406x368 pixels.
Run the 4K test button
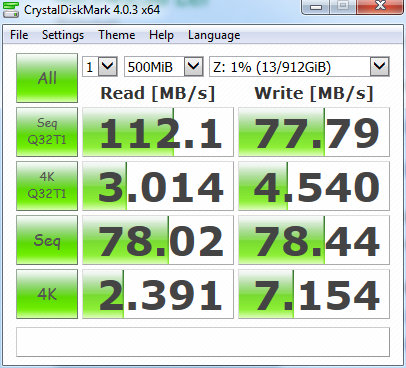[47, 294]
